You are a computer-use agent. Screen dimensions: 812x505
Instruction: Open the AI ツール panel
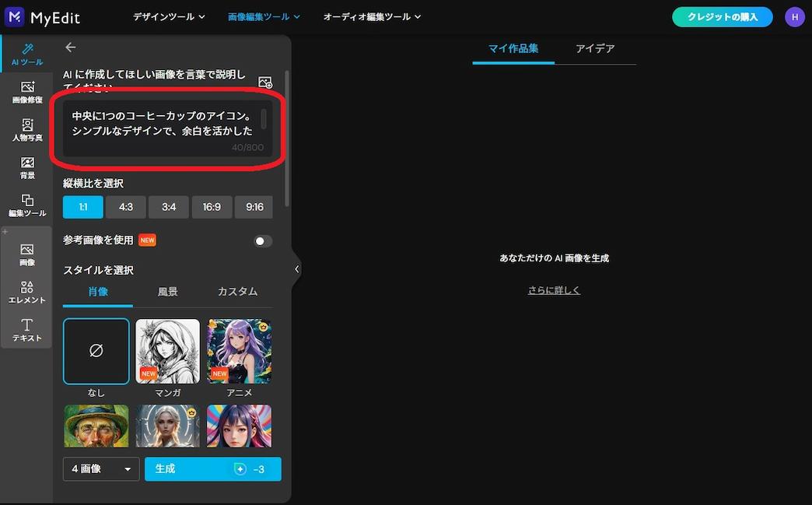click(27, 53)
